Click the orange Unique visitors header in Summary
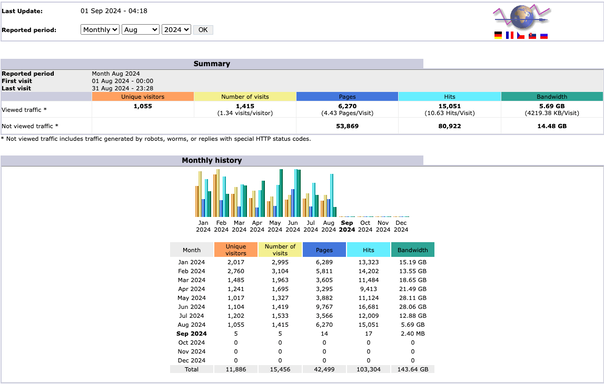The width and height of the screenshot is (604, 384). point(143,97)
